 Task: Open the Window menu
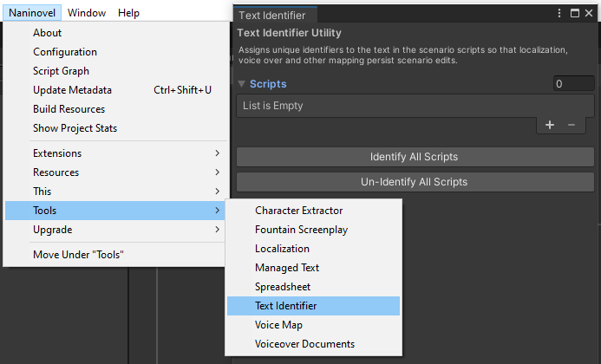[87, 13]
